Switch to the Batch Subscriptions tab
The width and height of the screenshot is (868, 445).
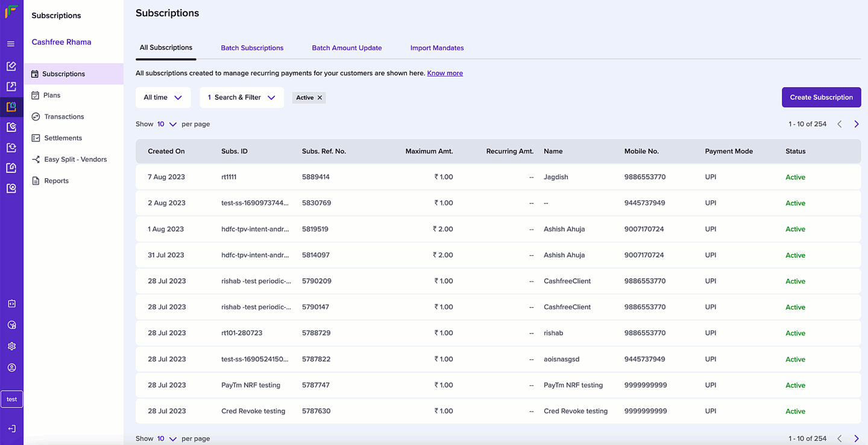252,48
